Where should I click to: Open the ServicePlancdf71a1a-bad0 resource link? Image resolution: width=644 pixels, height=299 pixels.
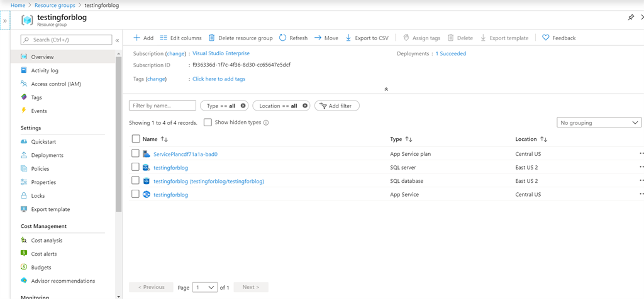[x=186, y=155]
